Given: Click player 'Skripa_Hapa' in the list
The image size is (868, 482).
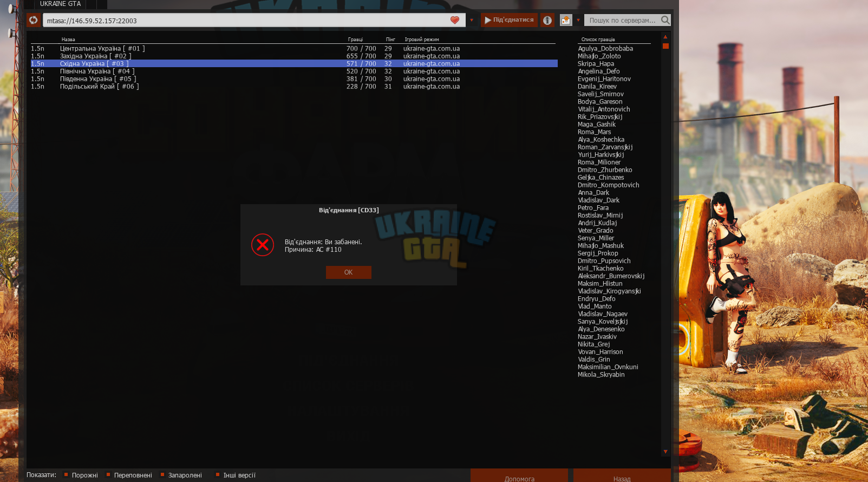Looking at the screenshot, I should point(596,63).
